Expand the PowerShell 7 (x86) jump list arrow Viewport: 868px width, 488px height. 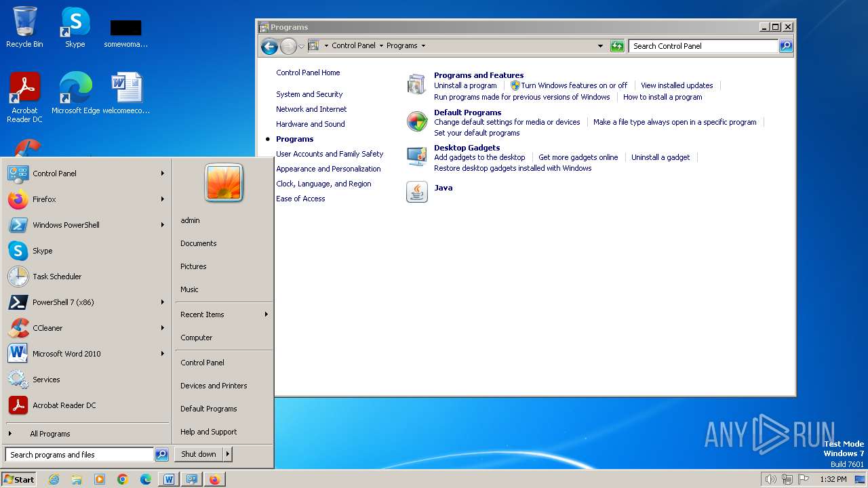click(163, 302)
